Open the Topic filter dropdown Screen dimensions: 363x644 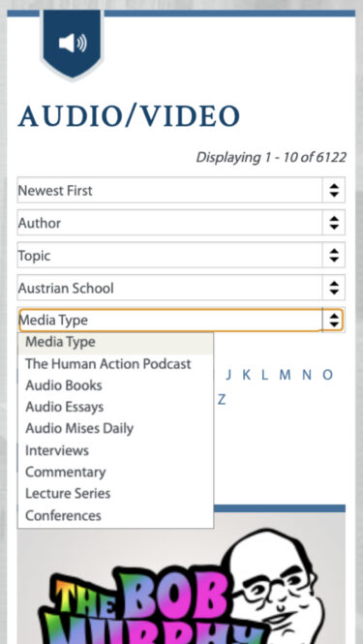coord(181,255)
